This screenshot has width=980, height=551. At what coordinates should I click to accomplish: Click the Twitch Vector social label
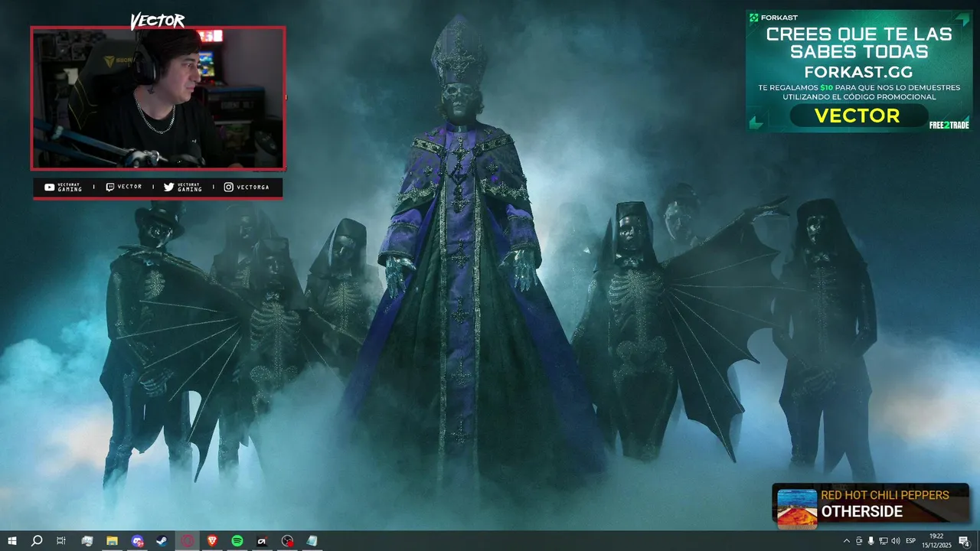click(x=123, y=187)
